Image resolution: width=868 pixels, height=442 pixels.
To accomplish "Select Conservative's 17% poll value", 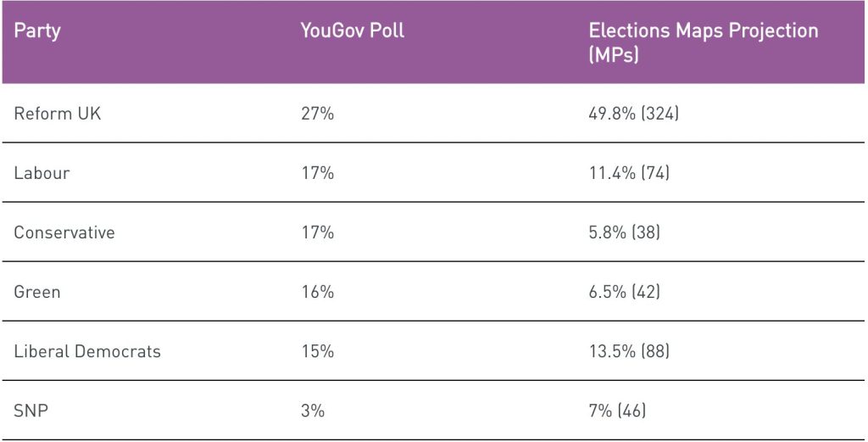I will [x=318, y=232].
